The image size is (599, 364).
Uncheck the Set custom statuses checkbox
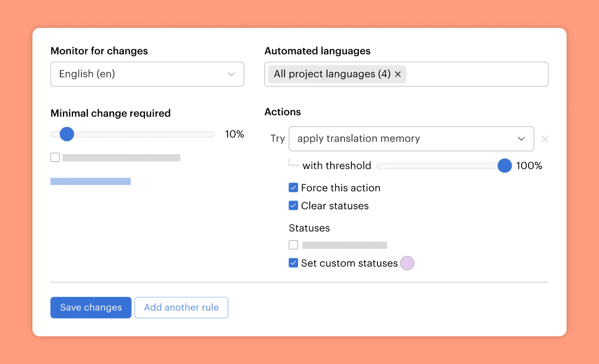[x=294, y=263]
